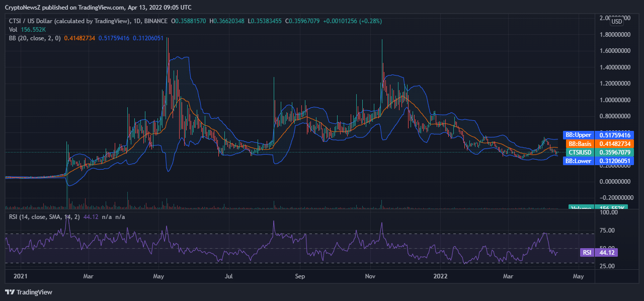This screenshot has height=301, width=644.
Task: Select the BB:Lower axis label
Action: (x=578, y=161)
